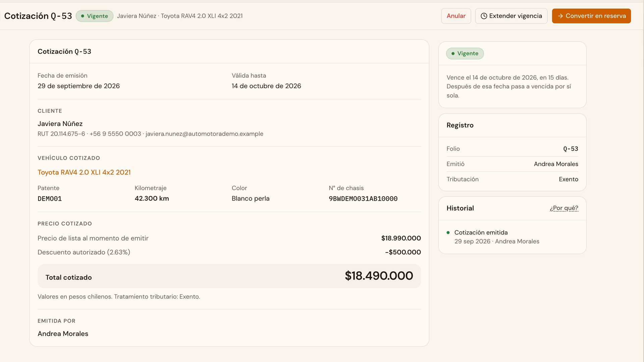644x362 pixels.
Task: Click the total amount $18.490.000
Action: [379, 276]
